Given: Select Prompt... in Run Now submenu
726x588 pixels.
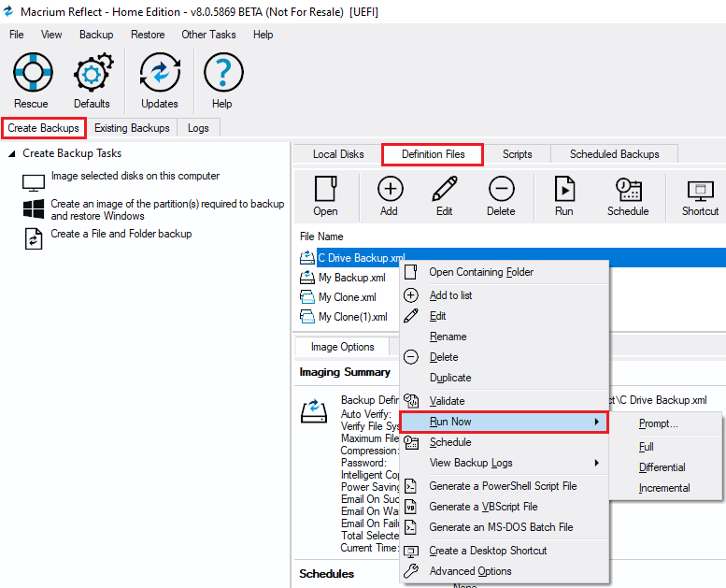Looking at the screenshot, I should point(666,423).
